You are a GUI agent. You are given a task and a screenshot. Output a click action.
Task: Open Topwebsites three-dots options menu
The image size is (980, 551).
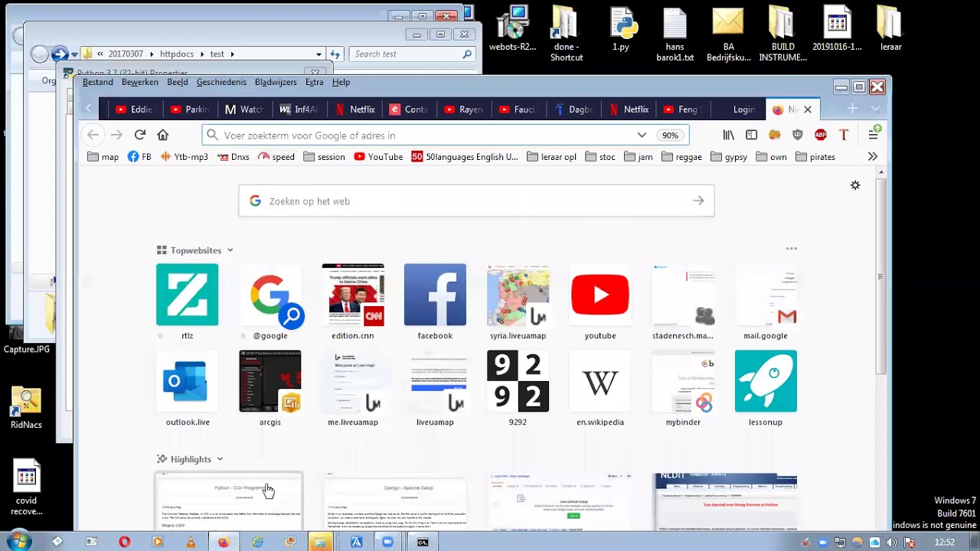click(x=791, y=249)
